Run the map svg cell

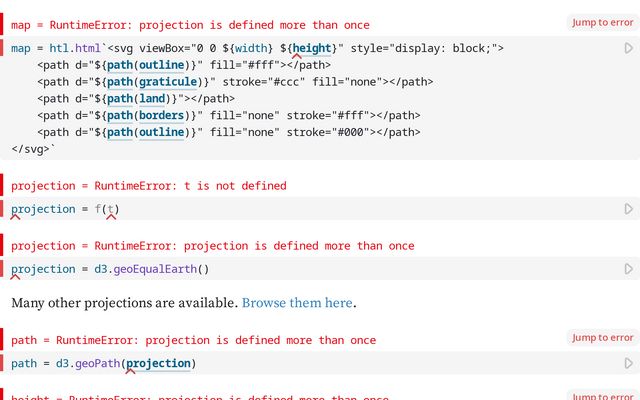click(629, 48)
